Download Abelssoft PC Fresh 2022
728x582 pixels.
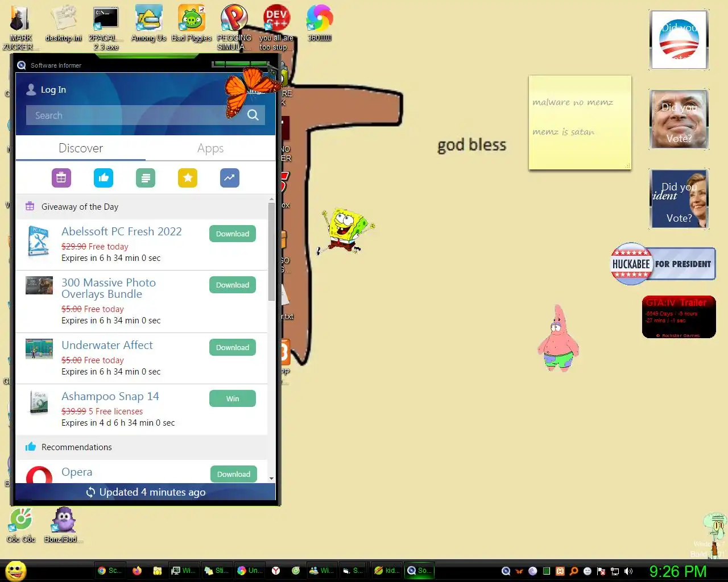233,234
